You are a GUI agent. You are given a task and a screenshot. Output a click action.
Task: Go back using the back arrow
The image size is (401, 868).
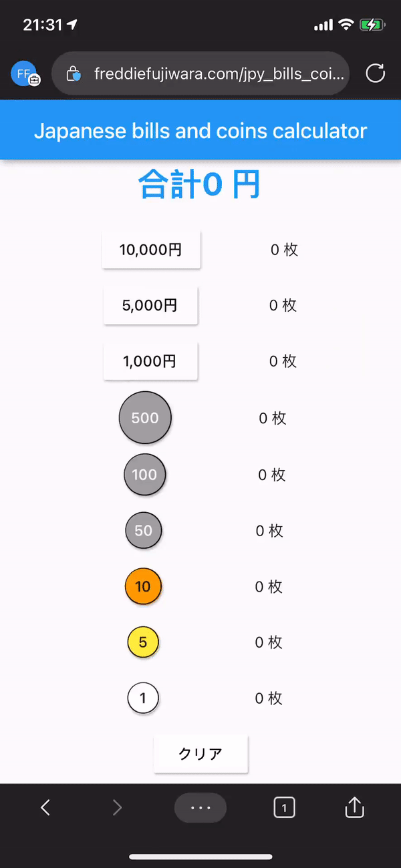click(45, 807)
